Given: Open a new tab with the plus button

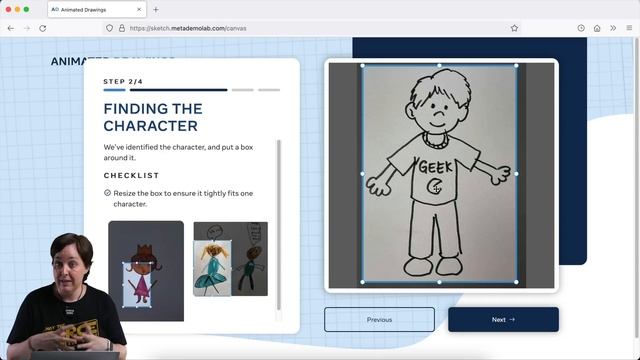Looking at the screenshot, I should click(x=156, y=9).
